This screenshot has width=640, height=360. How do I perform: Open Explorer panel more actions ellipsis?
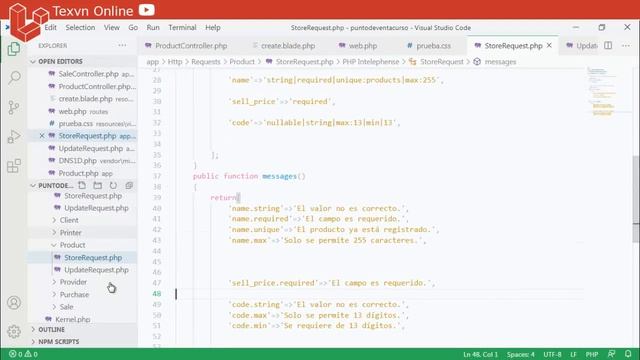tap(122, 45)
